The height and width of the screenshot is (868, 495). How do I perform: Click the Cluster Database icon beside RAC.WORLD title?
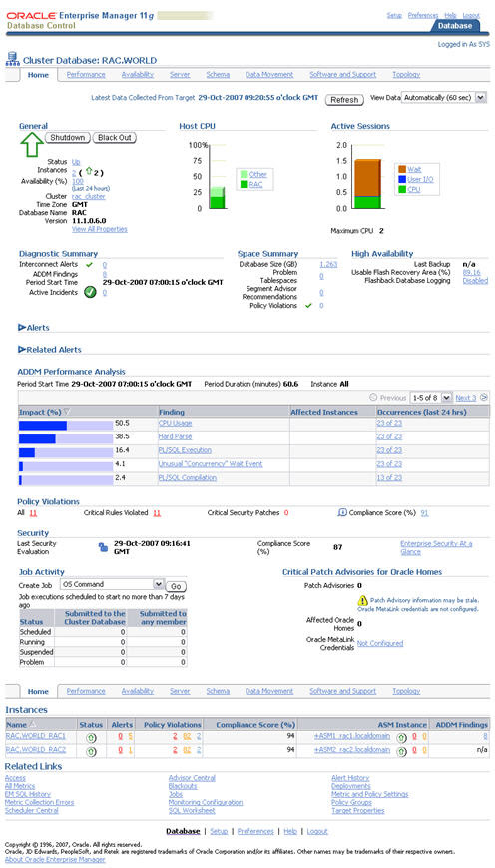click(x=12, y=59)
